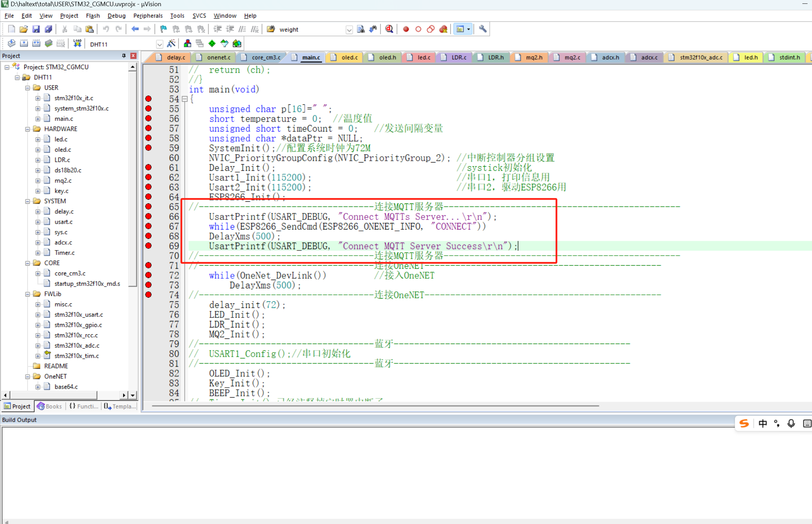The height and width of the screenshot is (524, 812).
Task: Close the Project panel
Action: [133, 56]
